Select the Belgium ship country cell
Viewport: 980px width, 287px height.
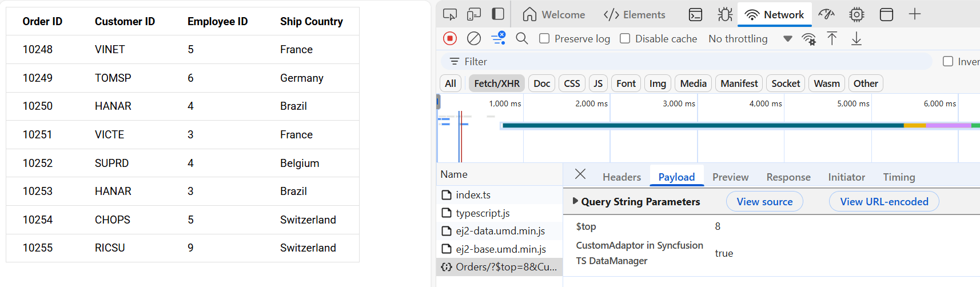coord(300,163)
